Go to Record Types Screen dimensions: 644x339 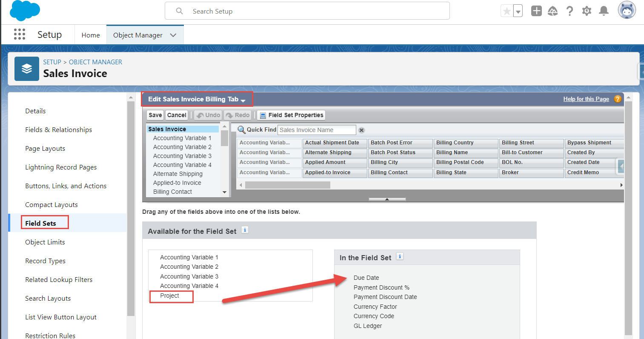pyautogui.click(x=46, y=261)
